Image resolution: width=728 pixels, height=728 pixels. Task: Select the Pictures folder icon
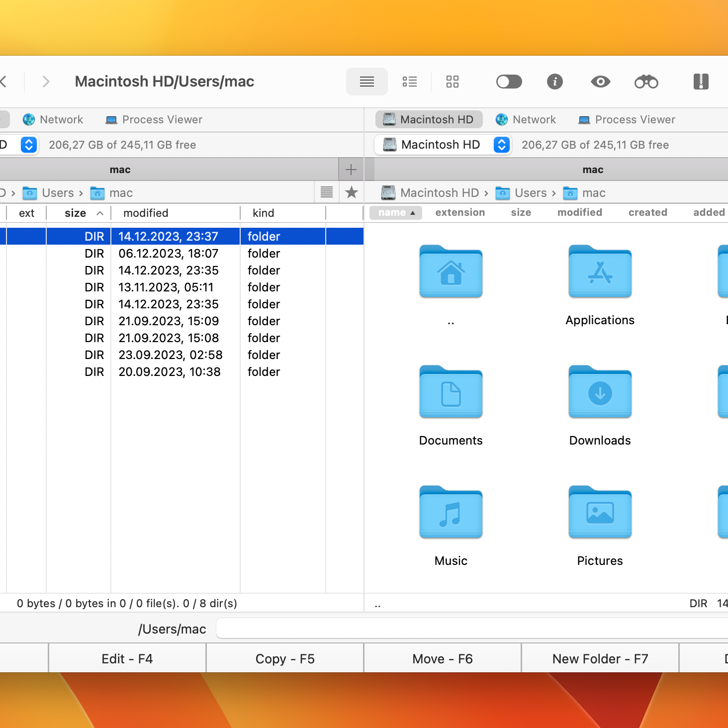(x=600, y=513)
